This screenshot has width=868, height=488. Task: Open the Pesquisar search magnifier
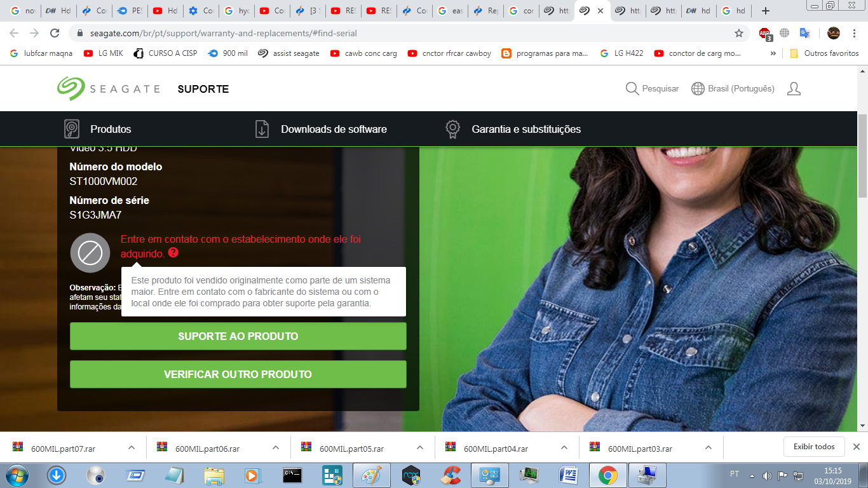point(632,88)
